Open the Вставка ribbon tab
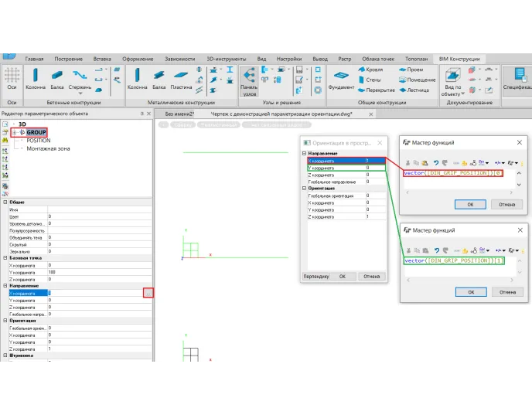The width and height of the screenshot is (532, 415). coord(102,59)
